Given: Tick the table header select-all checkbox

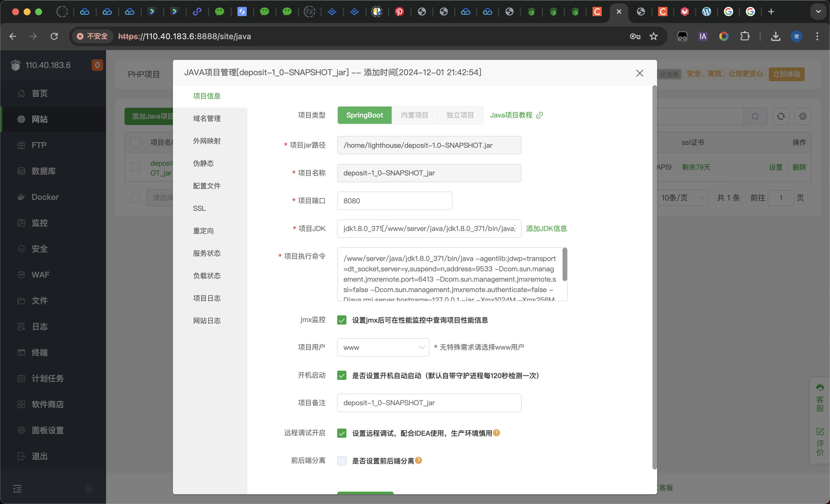Looking at the screenshot, I should click(x=135, y=142).
